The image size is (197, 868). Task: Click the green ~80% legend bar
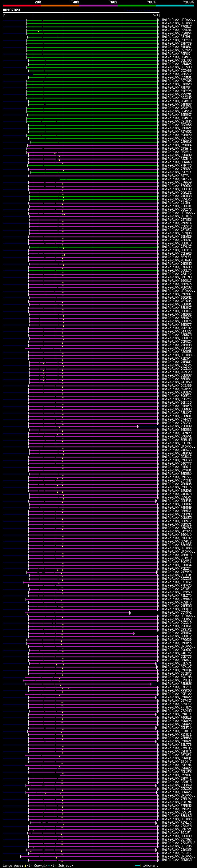coord(137,6)
